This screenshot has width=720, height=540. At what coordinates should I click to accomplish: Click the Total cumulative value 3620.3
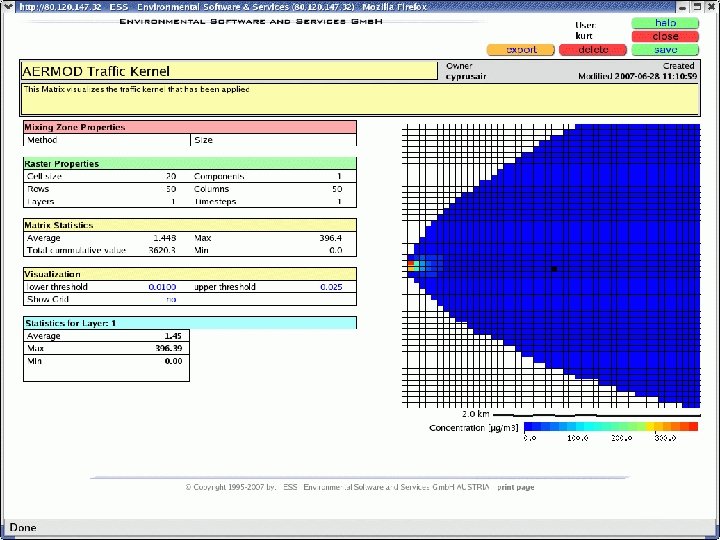pyautogui.click(x=162, y=250)
